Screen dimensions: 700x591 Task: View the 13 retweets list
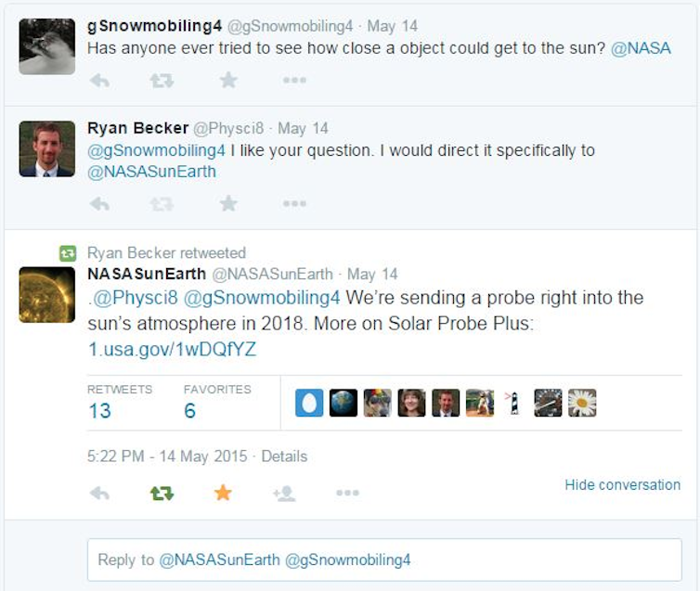click(x=100, y=410)
